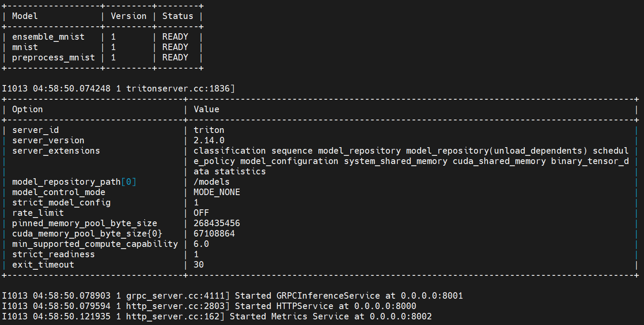Click READY status of ensemble_mnist
644x325 pixels.
pyautogui.click(x=175, y=37)
